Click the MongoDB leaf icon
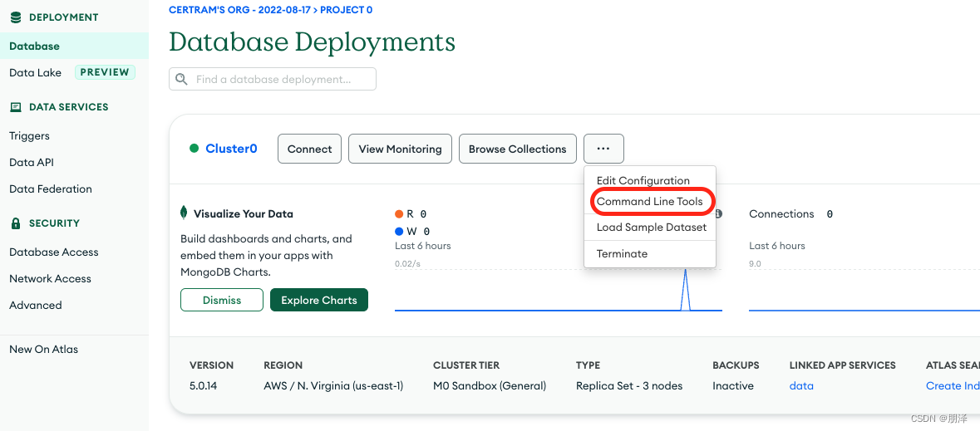 point(184,213)
